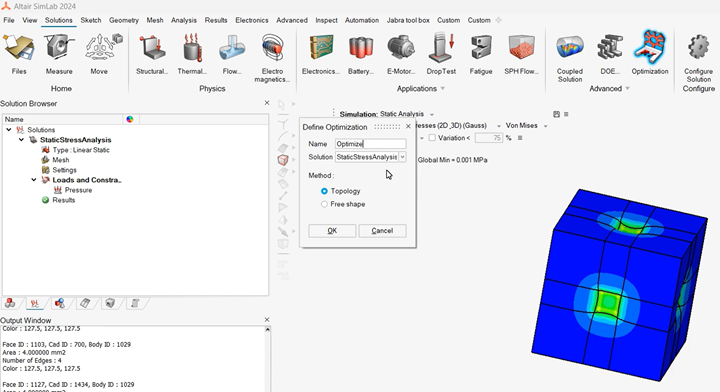Click the color wheel in Name header
Viewport: 720px width, 392px height.
pos(130,119)
